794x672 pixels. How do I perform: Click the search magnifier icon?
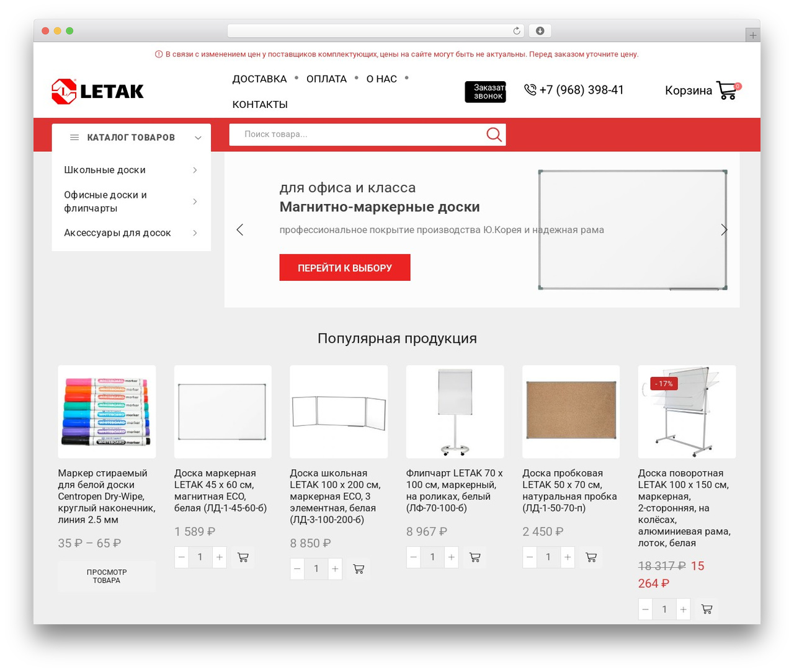[494, 135]
